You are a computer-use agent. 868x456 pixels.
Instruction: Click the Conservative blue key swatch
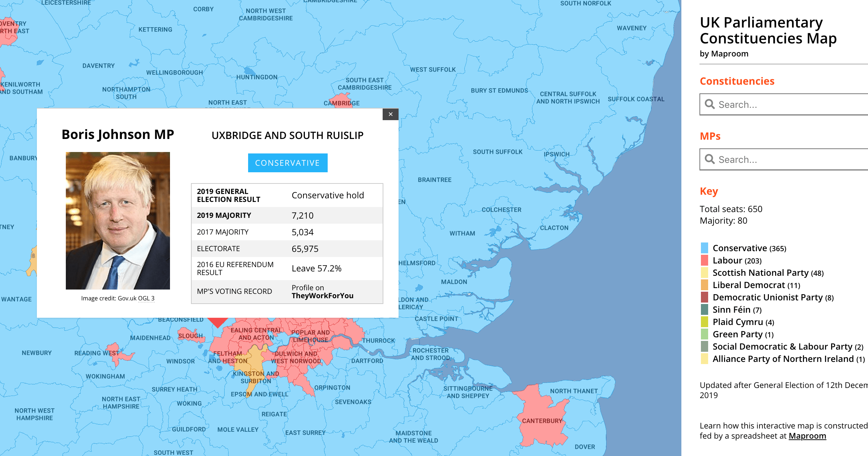pyautogui.click(x=704, y=248)
